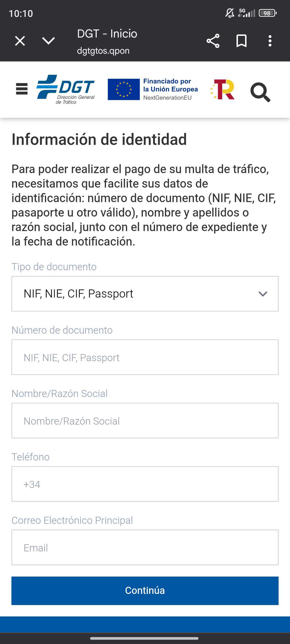Tap the TR recovery plan logo
The height and width of the screenshot is (644, 290).
click(223, 89)
